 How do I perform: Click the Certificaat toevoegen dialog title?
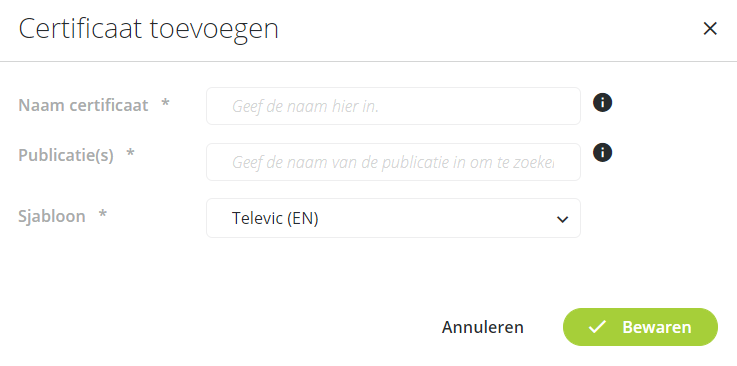point(149,29)
